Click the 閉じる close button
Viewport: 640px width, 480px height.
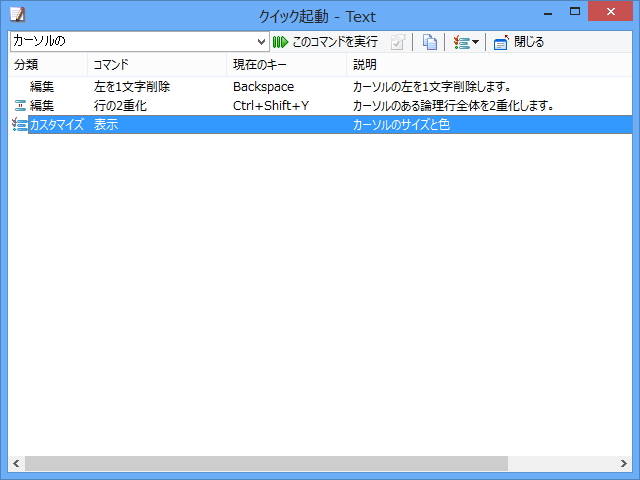518,42
